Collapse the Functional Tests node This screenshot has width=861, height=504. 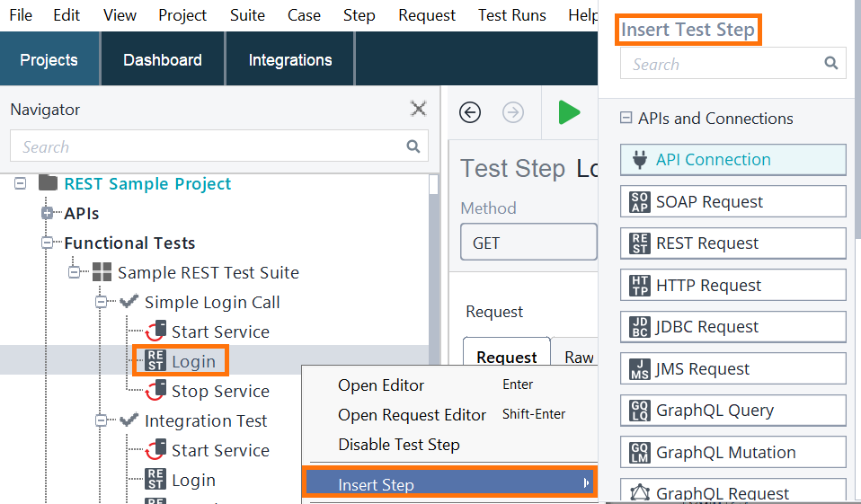(x=48, y=243)
